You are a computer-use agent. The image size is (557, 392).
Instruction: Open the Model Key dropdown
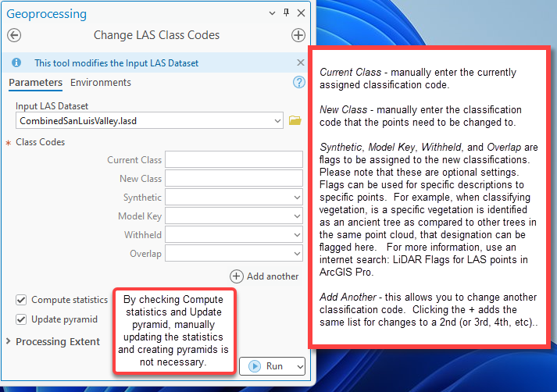click(x=297, y=216)
